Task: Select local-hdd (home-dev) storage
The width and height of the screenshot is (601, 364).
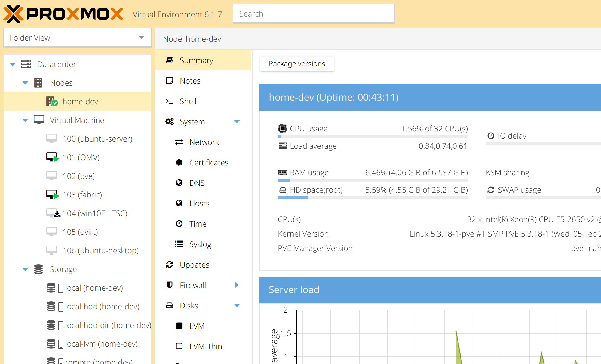Action: (x=77, y=306)
